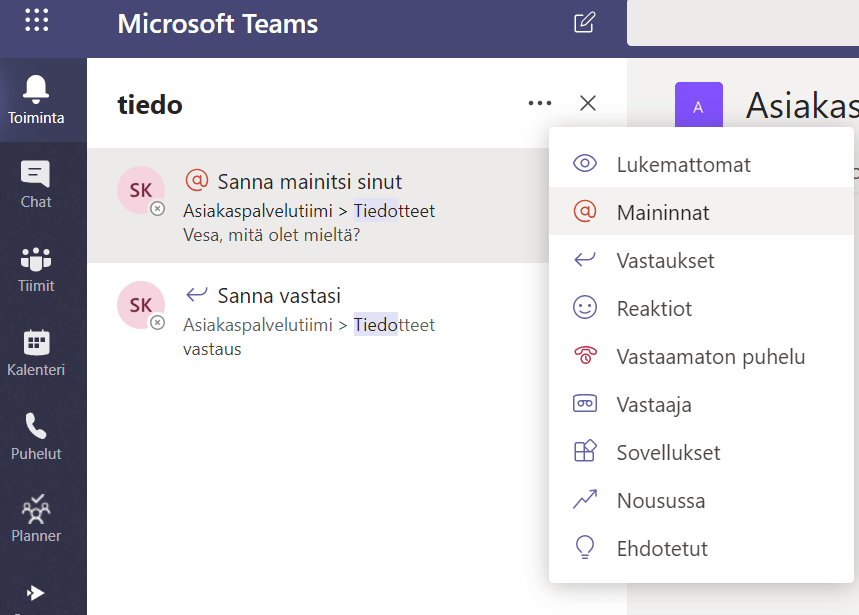Choose Vastaaja voicemail filter
Viewport: 859px width, 615px height.
[x=654, y=404]
